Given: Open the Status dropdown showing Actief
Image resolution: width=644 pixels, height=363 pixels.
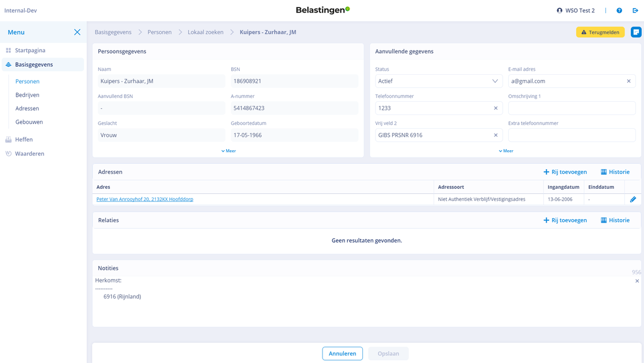Looking at the screenshot, I should [x=439, y=81].
